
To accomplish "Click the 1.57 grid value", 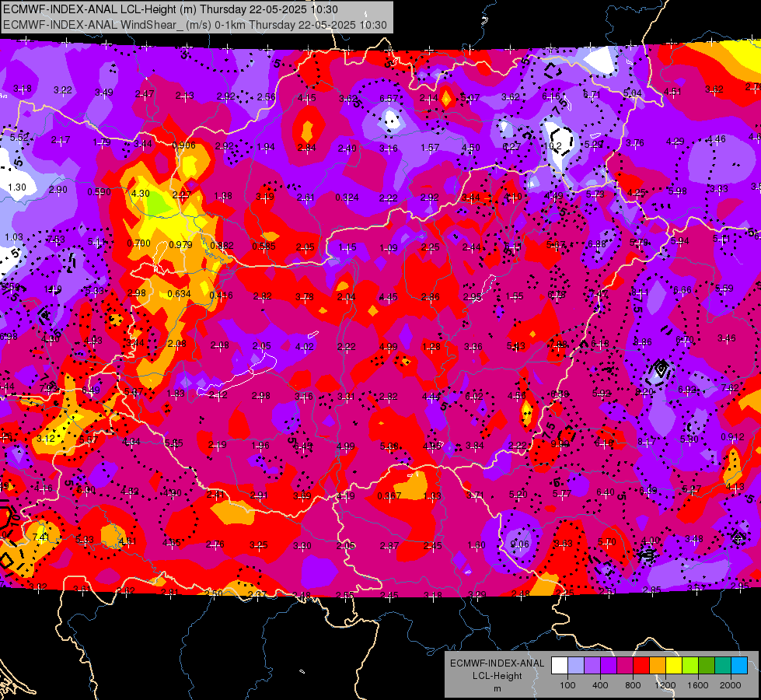I will 430,147.
